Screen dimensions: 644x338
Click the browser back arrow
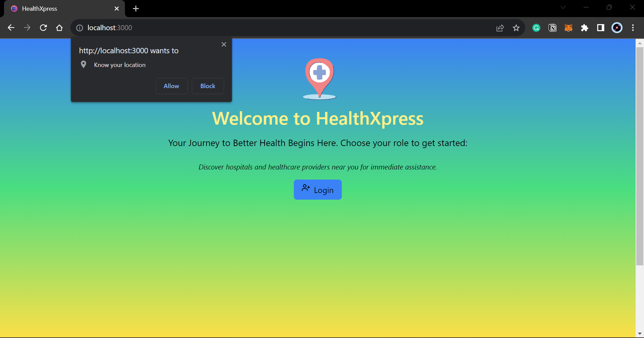tap(11, 28)
